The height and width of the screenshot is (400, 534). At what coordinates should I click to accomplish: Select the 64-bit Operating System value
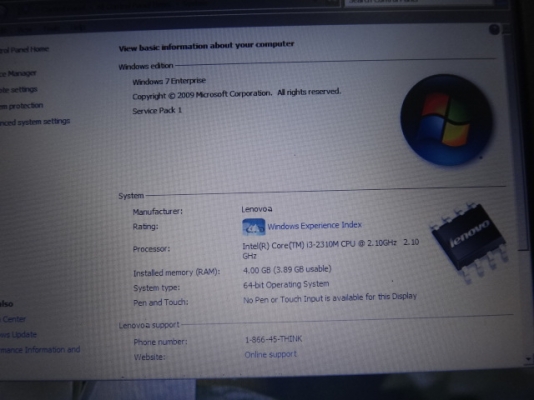pyautogui.click(x=286, y=284)
